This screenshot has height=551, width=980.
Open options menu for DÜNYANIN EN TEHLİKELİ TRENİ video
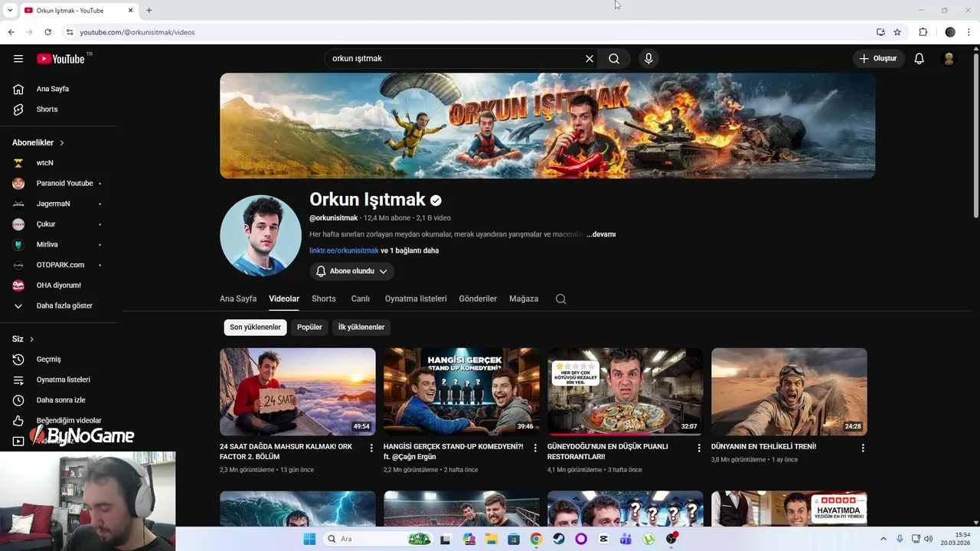[x=863, y=448]
